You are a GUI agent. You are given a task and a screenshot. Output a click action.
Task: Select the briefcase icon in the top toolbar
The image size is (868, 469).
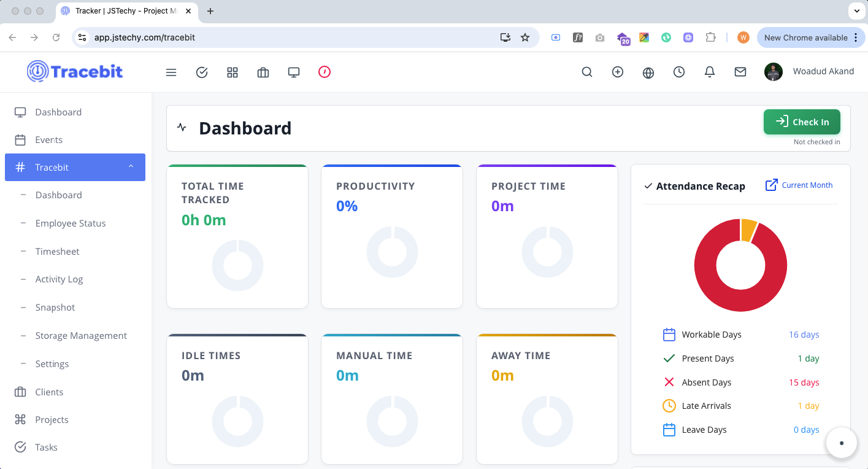(x=263, y=72)
